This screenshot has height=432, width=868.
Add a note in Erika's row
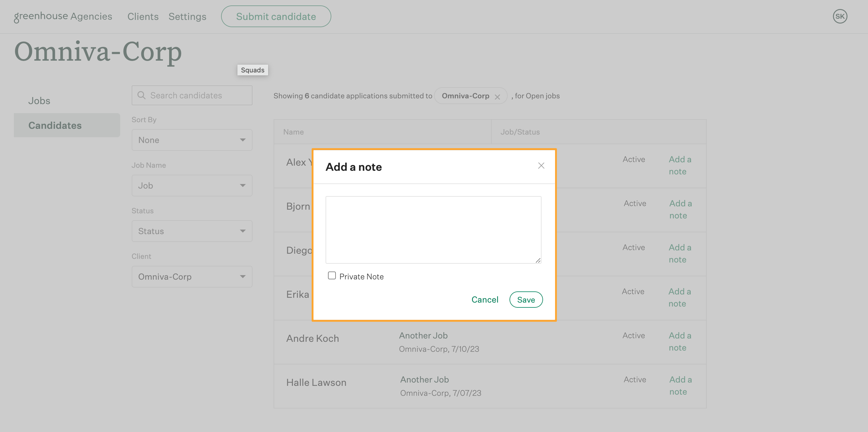pyautogui.click(x=679, y=297)
